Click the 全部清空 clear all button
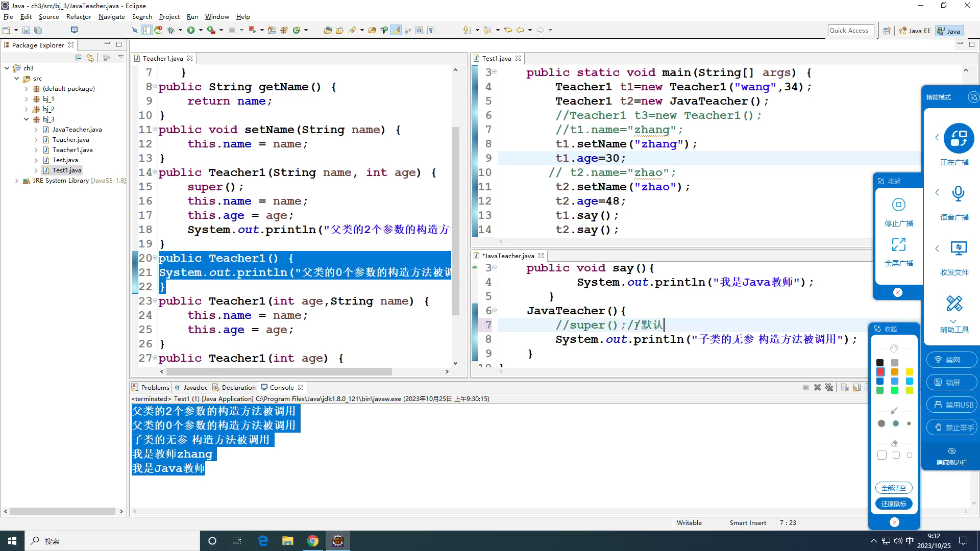The height and width of the screenshot is (551, 980). click(x=894, y=488)
